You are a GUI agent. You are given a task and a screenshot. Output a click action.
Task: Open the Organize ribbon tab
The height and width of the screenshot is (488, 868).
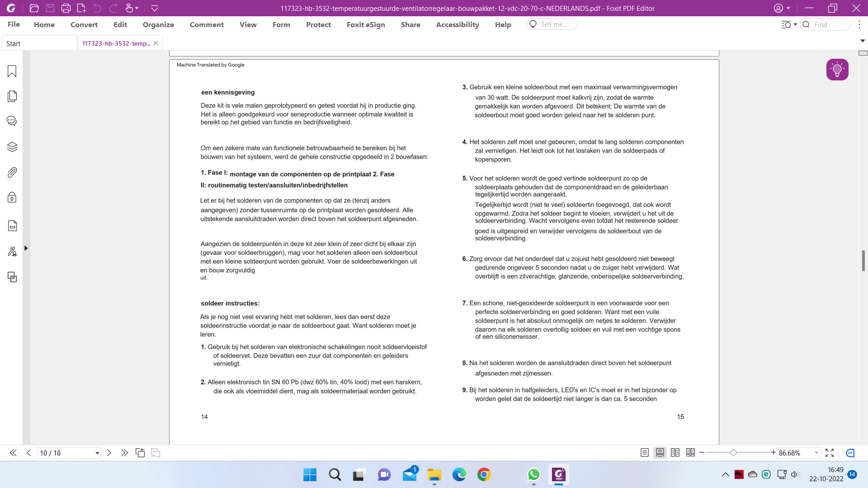(158, 24)
